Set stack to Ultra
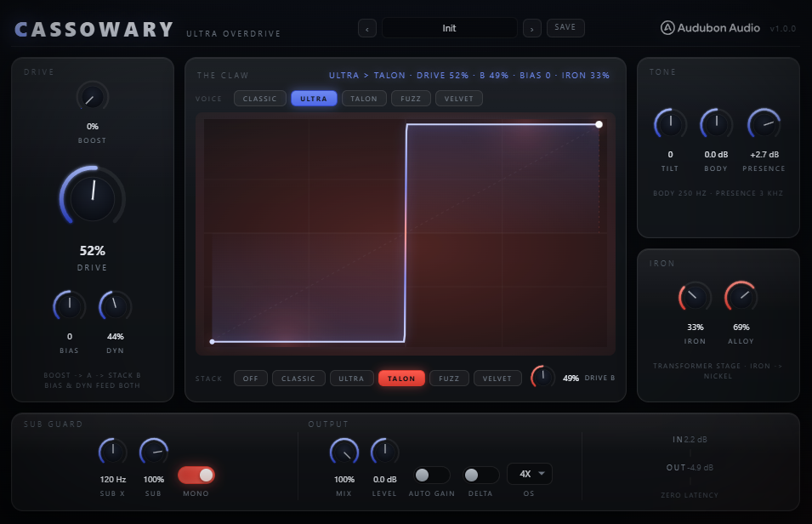The width and height of the screenshot is (812, 524). (x=352, y=379)
